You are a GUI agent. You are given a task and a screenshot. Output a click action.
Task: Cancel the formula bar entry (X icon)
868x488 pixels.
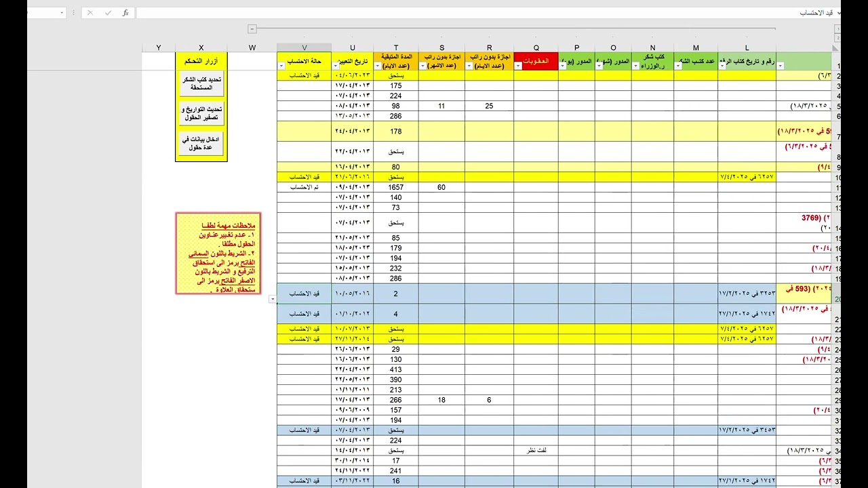pos(90,13)
